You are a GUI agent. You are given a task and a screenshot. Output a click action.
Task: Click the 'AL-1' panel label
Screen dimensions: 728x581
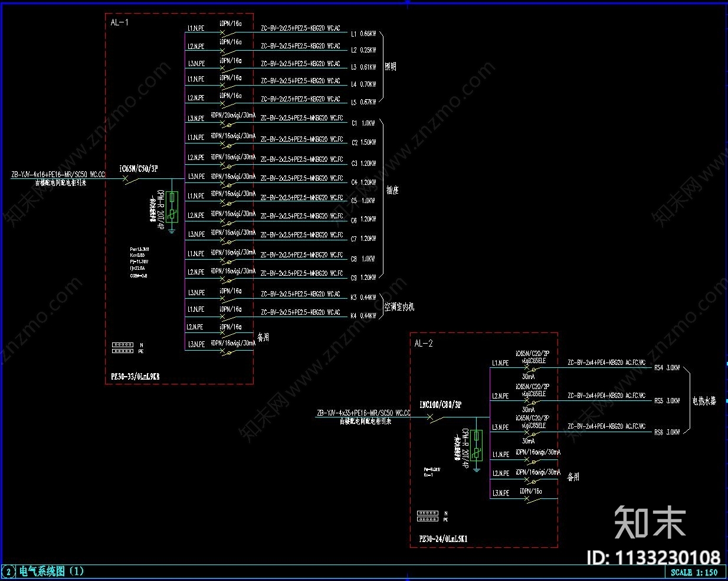point(119,22)
